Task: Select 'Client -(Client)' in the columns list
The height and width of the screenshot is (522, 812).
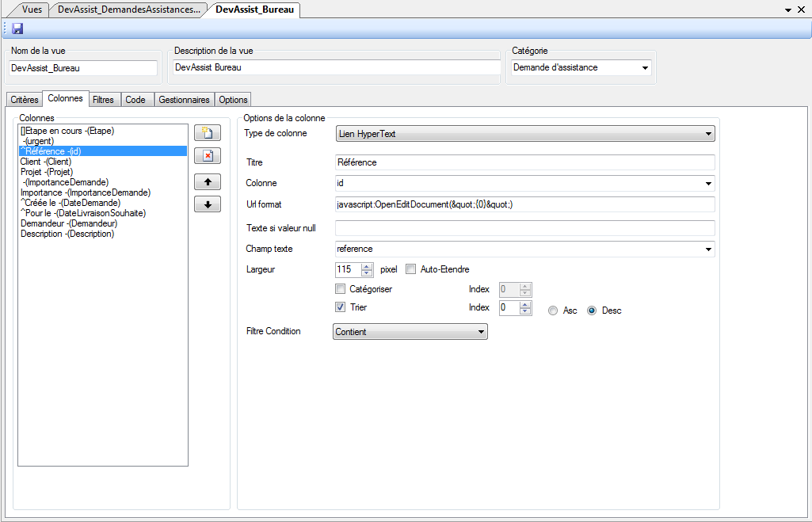Action: pyautogui.click(x=45, y=162)
